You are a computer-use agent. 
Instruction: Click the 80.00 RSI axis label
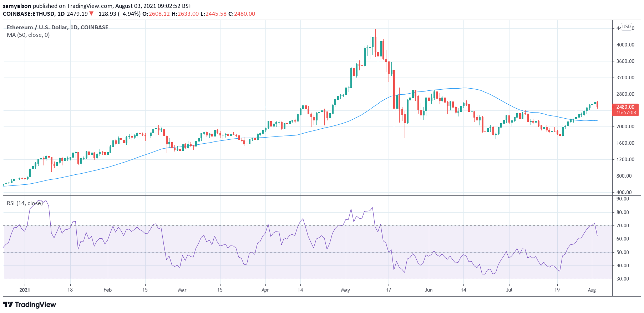[x=623, y=212]
